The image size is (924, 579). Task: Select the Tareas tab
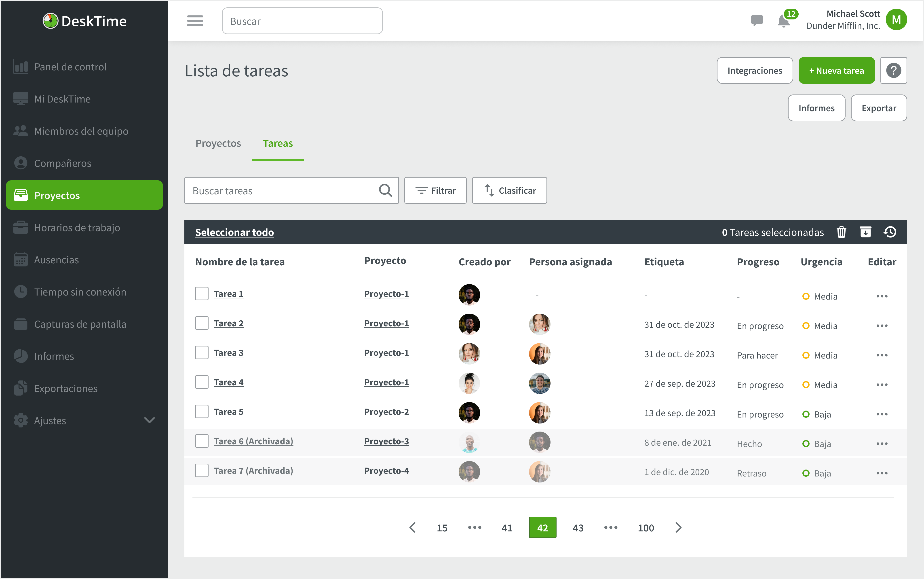[278, 143]
